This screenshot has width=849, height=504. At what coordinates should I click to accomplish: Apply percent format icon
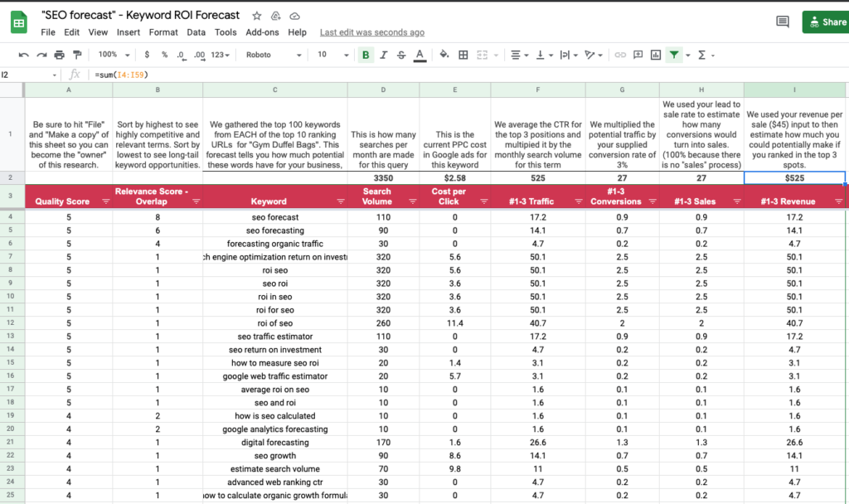click(165, 55)
